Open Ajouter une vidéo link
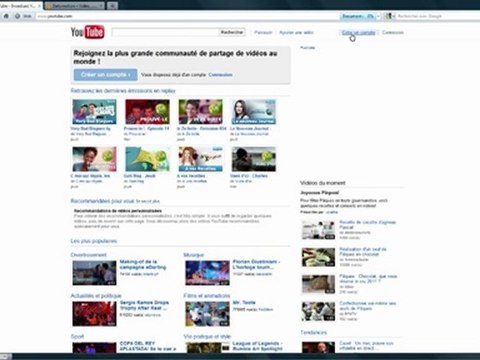480x360 pixels. point(296,33)
